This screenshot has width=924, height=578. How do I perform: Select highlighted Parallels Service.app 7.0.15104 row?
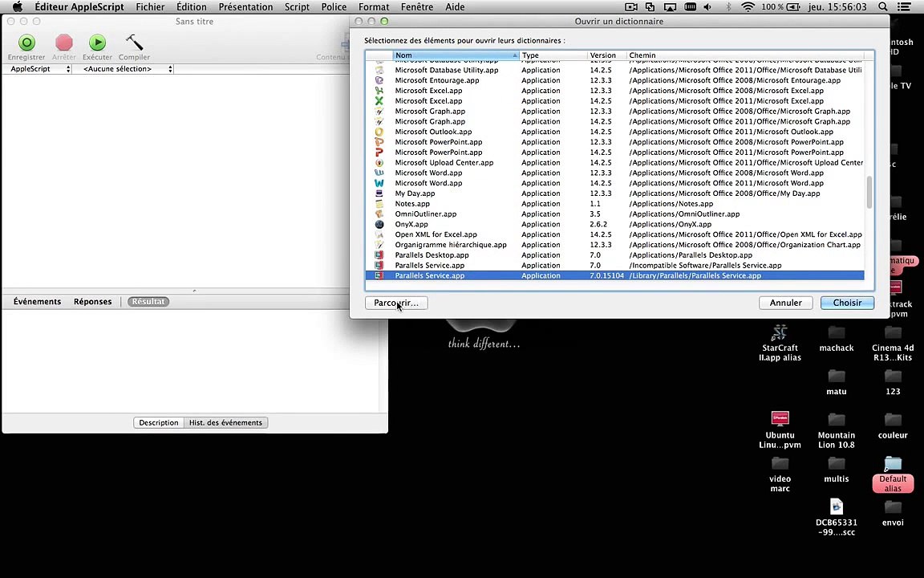614,275
